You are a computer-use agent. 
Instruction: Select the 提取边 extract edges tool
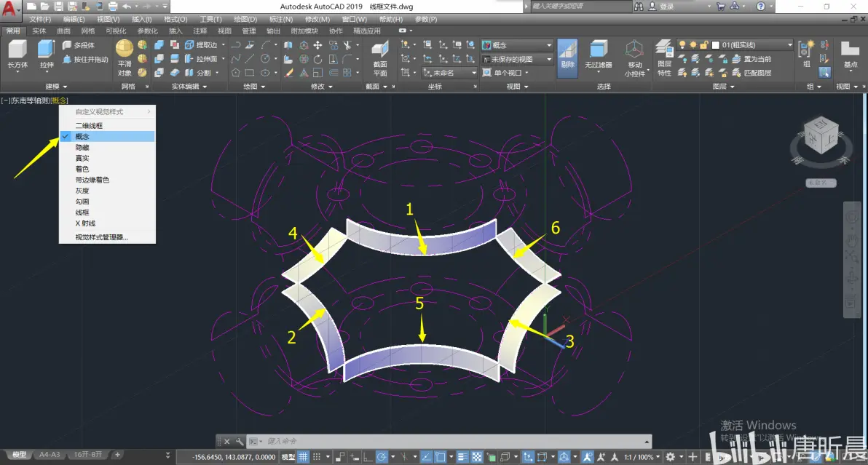[x=202, y=45]
